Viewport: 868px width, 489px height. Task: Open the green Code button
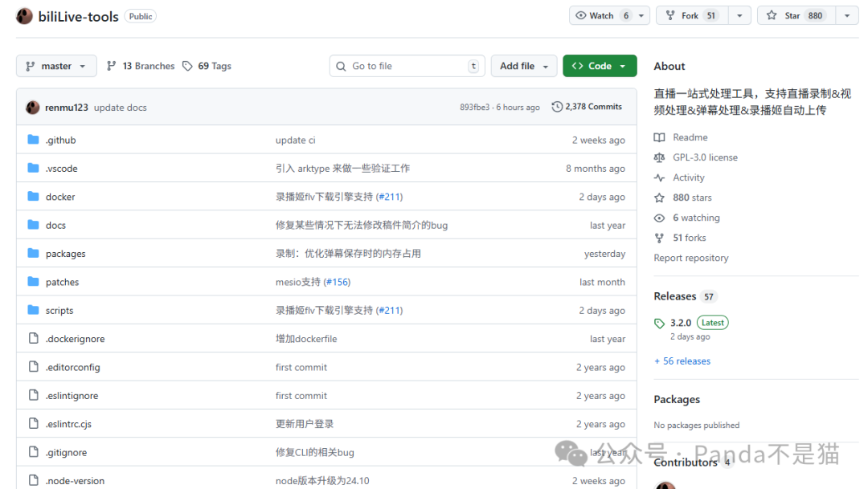point(600,66)
